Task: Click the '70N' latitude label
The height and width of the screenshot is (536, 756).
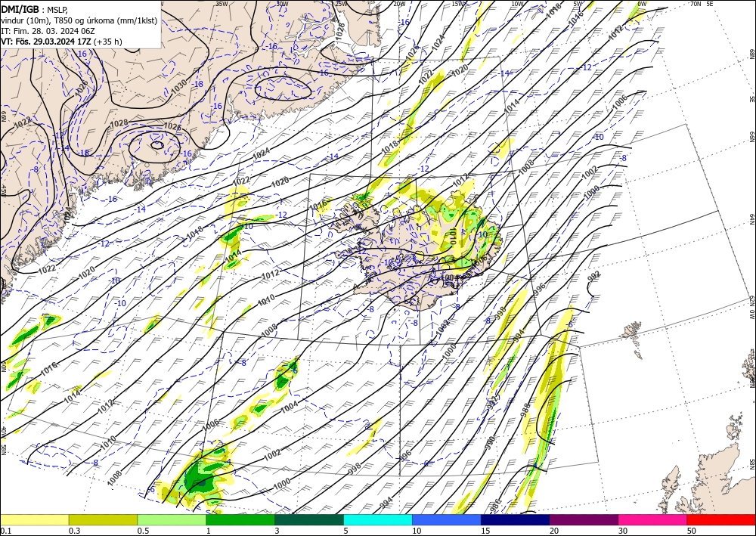Action: pos(696,4)
